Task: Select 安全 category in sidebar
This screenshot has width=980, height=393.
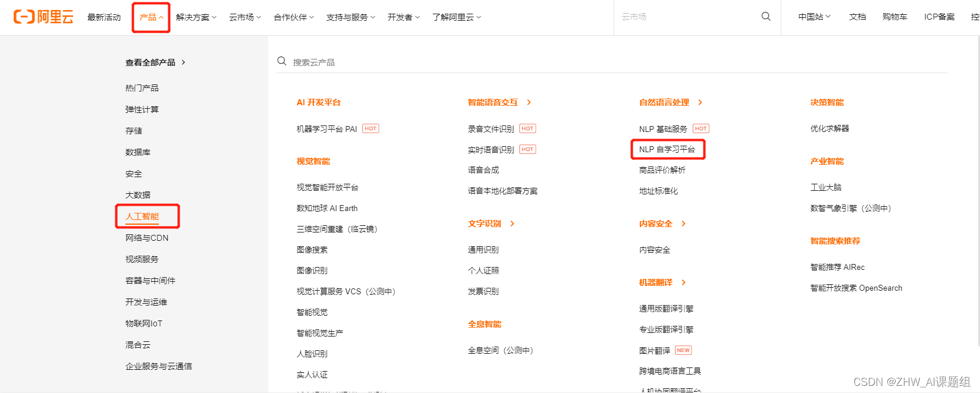Action: coord(134,174)
